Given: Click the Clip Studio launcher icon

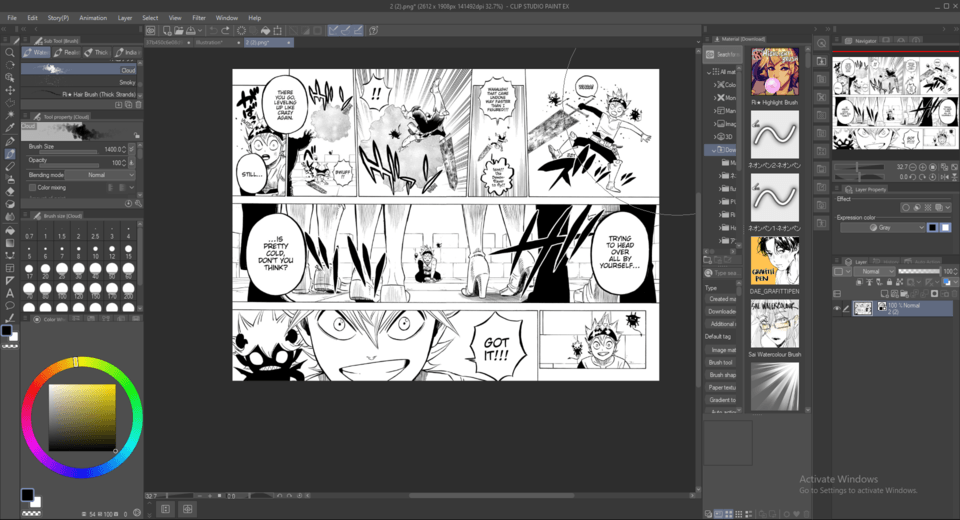Looking at the screenshot, I should 151,30.
